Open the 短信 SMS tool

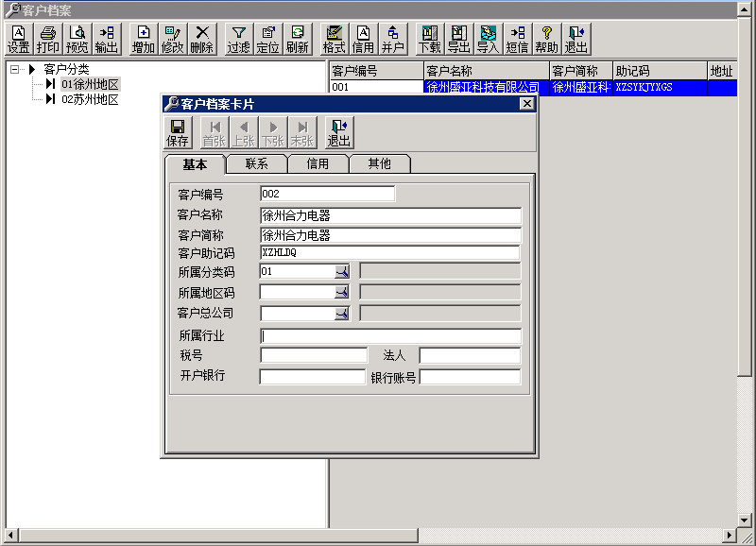click(517, 39)
